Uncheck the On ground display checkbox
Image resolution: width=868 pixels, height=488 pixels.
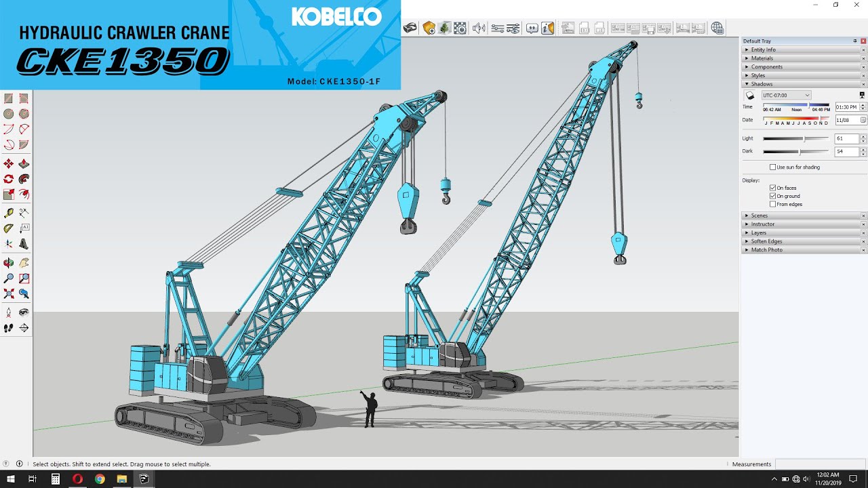pyautogui.click(x=772, y=196)
